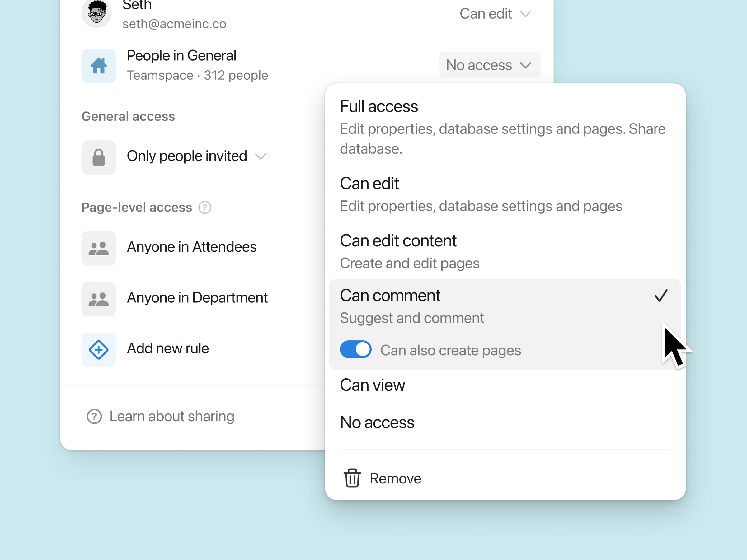Image resolution: width=747 pixels, height=560 pixels.
Task: Click the teamspace home icon for People in General
Action: (x=98, y=66)
